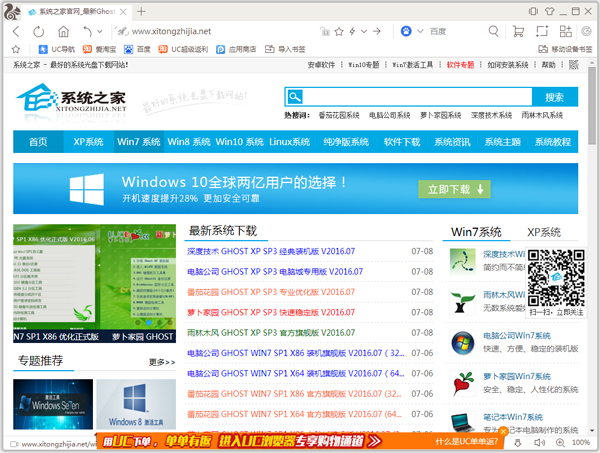
Task: Open the Win10 系统 navigation tab
Action: (240, 142)
